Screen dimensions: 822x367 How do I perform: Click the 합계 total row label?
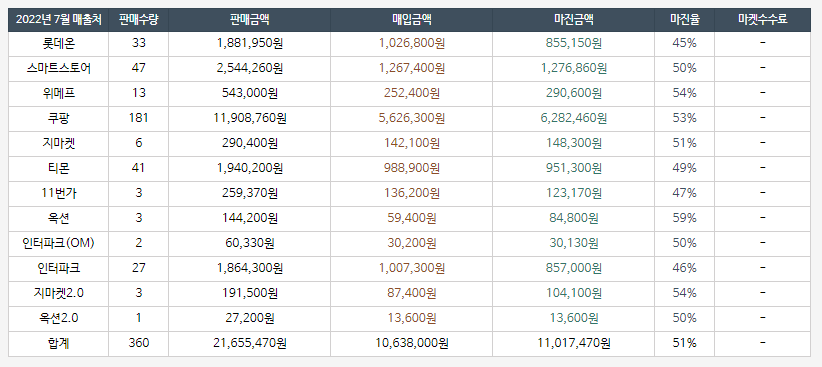59,343
